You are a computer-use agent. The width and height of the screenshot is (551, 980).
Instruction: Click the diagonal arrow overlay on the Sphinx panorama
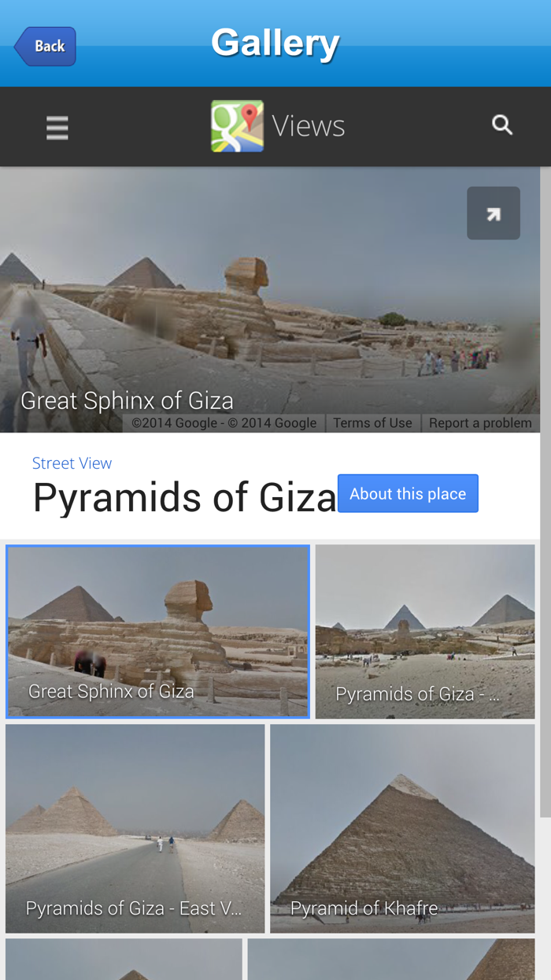point(494,212)
